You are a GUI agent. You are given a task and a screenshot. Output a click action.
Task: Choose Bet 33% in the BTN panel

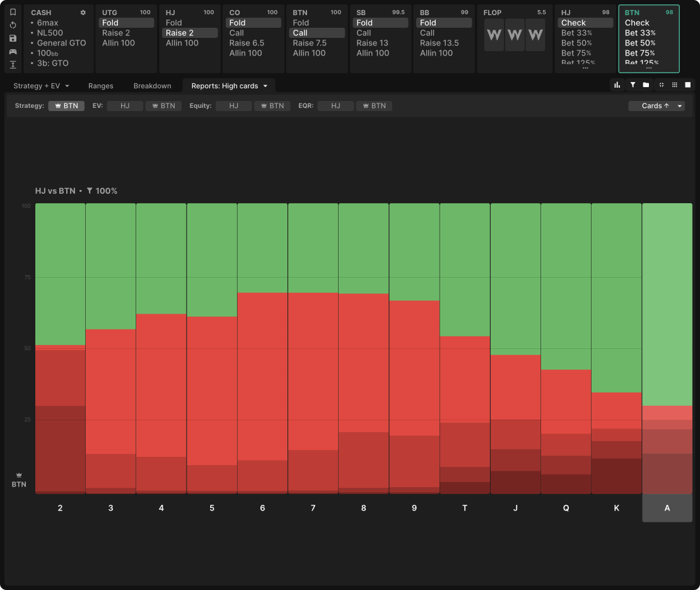tap(639, 33)
